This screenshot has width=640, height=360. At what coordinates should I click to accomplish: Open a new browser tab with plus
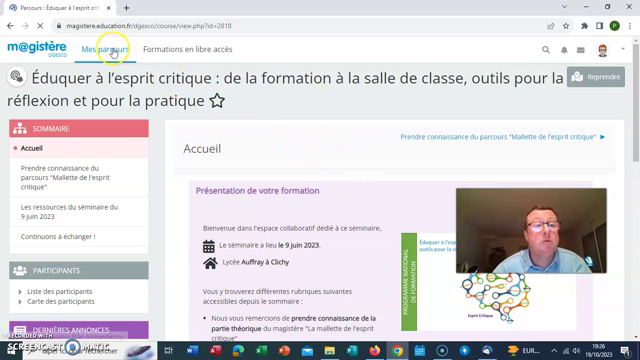pyautogui.click(x=126, y=8)
